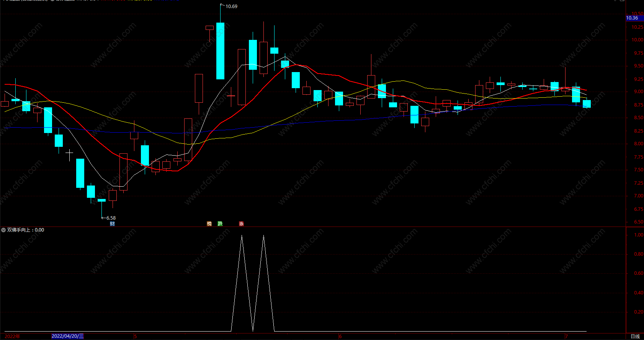
Task: Click the month 5 marker on time axis
Action: 135,337
